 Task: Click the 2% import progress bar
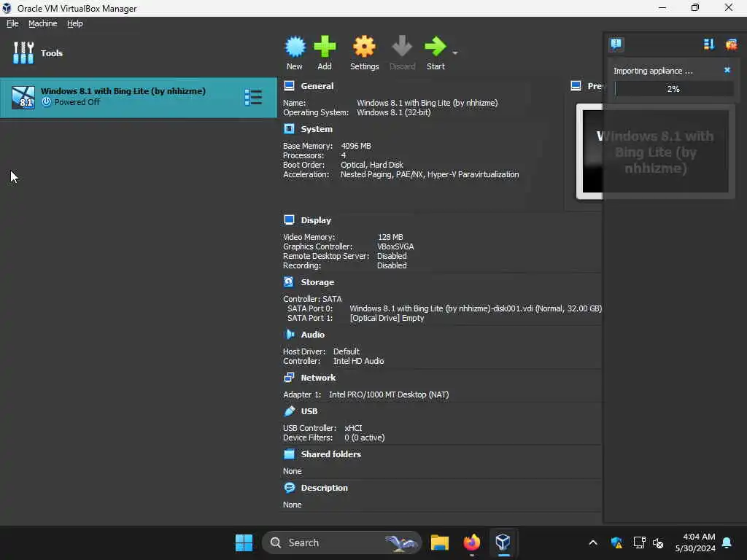[673, 89]
